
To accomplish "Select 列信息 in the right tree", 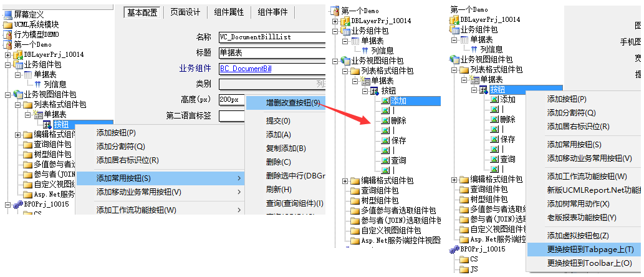I will (x=492, y=50).
